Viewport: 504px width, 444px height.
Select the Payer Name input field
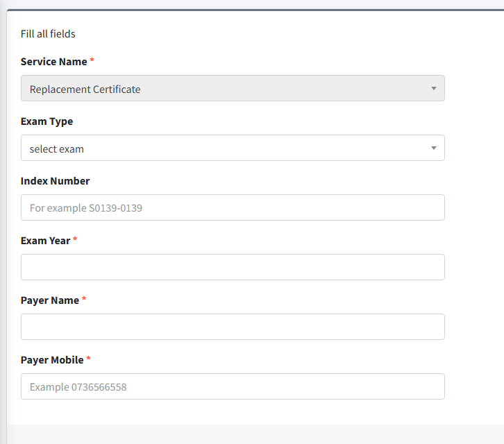[233, 327]
